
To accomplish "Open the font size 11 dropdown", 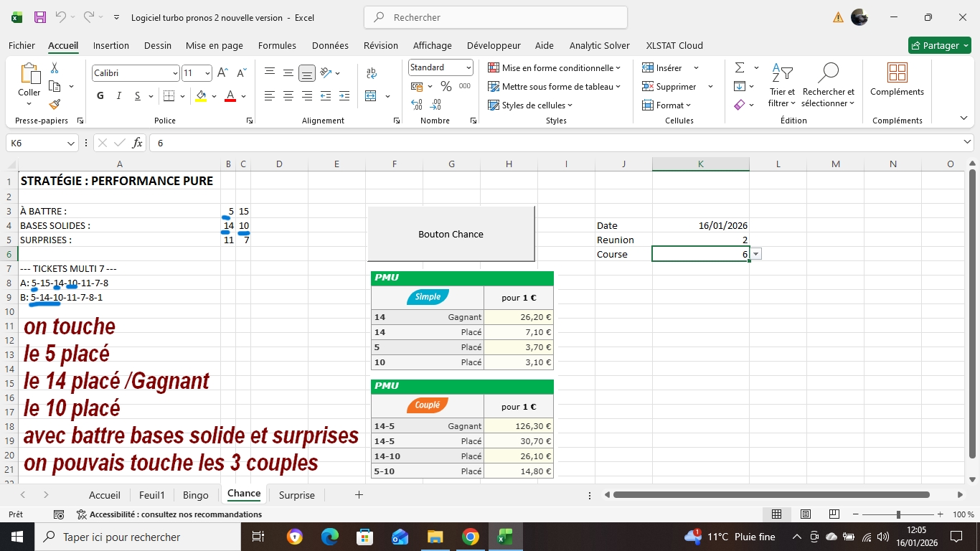I will click(x=207, y=73).
